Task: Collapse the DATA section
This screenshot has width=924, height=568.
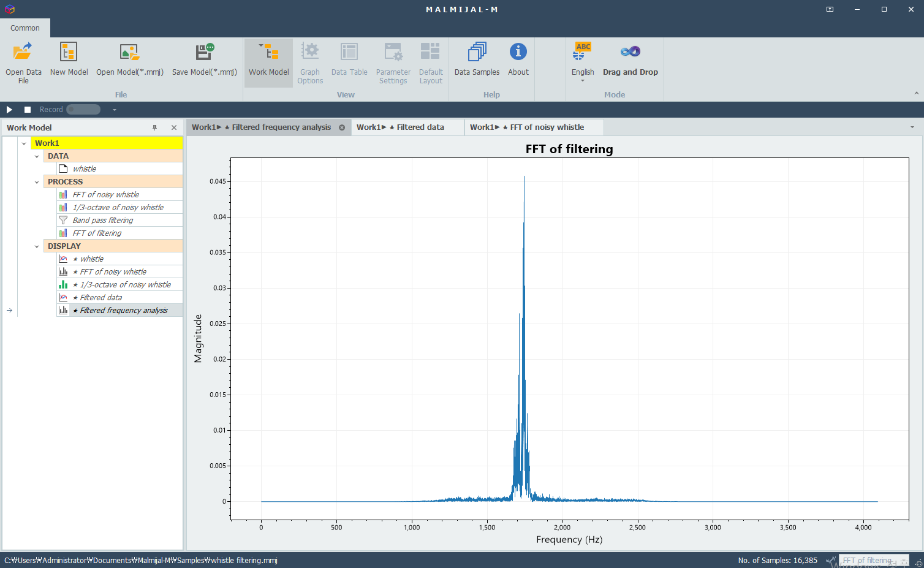Action: tap(37, 156)
